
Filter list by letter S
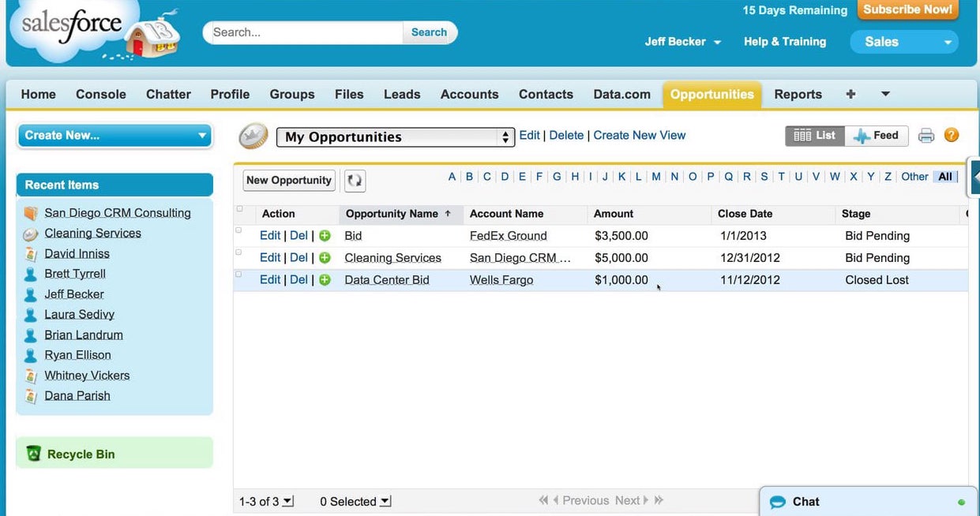(764, 177)
